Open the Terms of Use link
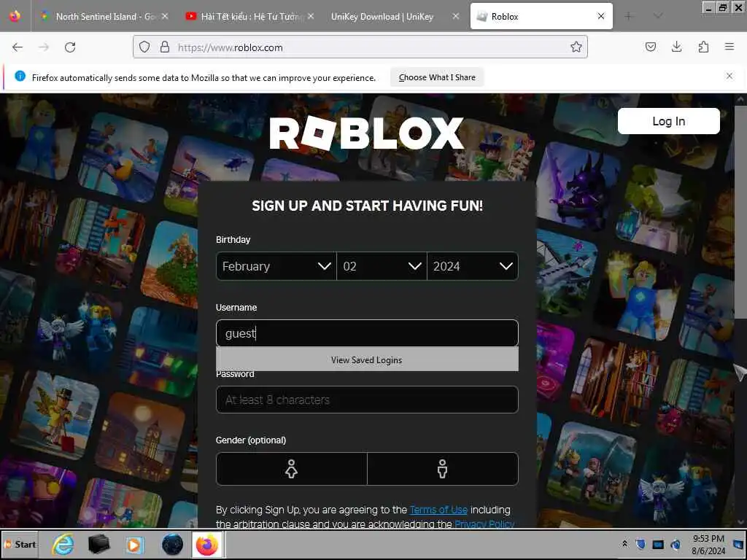747x560 pixels. (438, 510)
